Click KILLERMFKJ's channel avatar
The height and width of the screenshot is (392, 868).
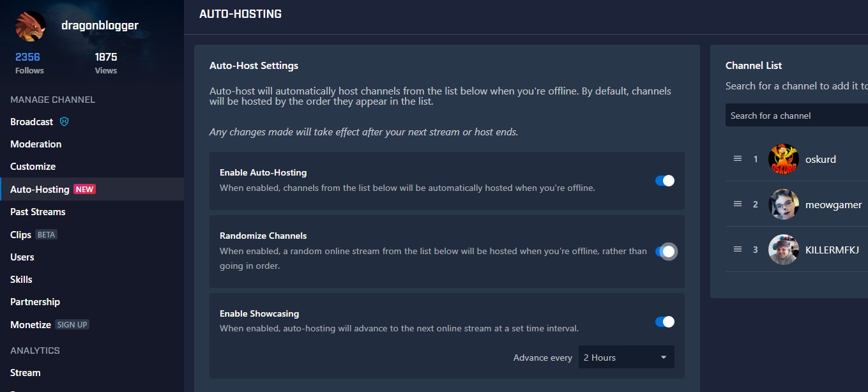pos(783,250)
